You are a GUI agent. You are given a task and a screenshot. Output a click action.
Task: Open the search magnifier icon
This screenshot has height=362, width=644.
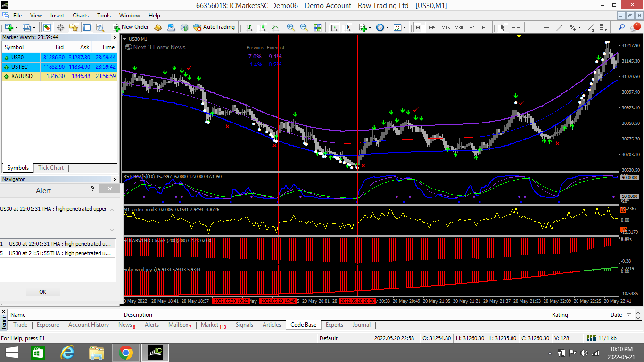pos(622,27)
